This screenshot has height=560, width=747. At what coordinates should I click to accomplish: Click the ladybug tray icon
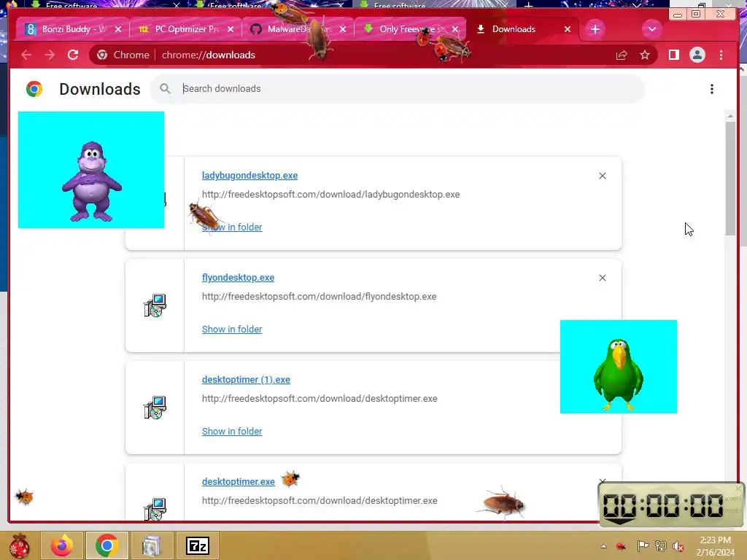tap(621, 546)
